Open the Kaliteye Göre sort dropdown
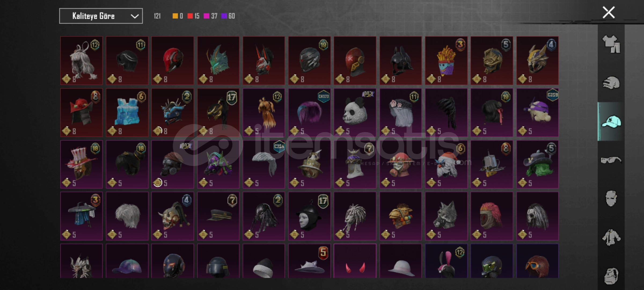 [x=101, y=16]
